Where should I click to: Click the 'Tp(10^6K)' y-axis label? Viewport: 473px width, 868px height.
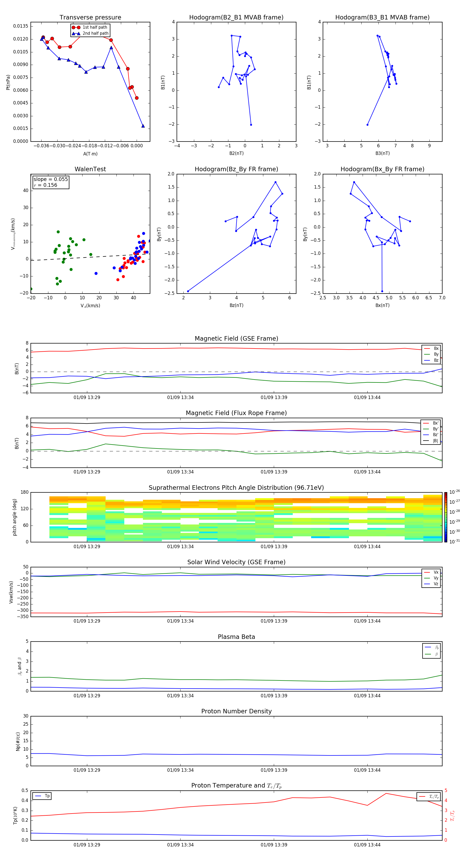pos(15,815)
